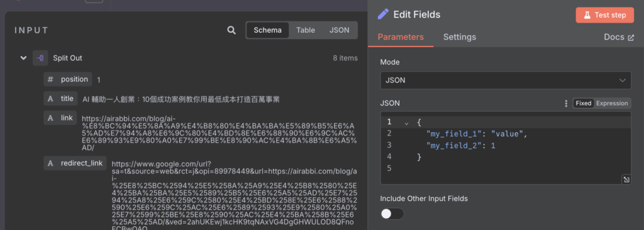Collapse the Split Out node chevron
This screenshot has height=230, width=644.
[23, 58]
